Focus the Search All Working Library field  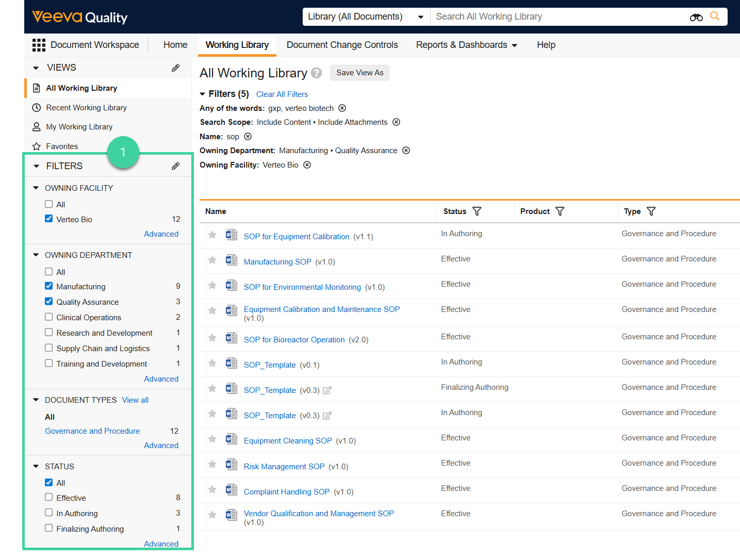[x=560, y=17]
